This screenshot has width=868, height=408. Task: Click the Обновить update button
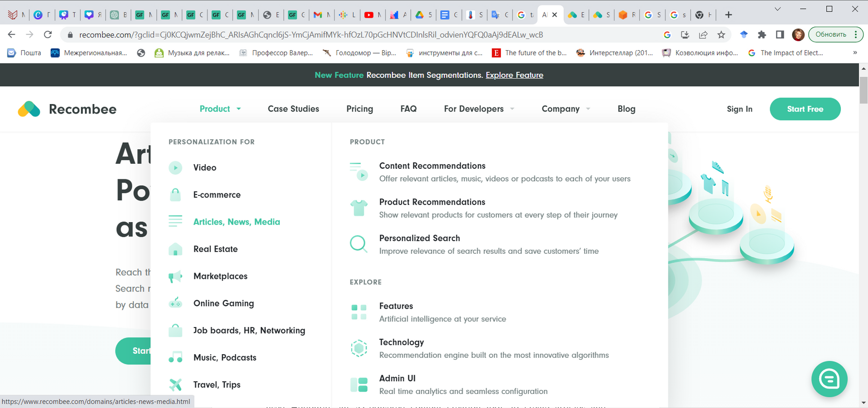[x=831, y=35]
